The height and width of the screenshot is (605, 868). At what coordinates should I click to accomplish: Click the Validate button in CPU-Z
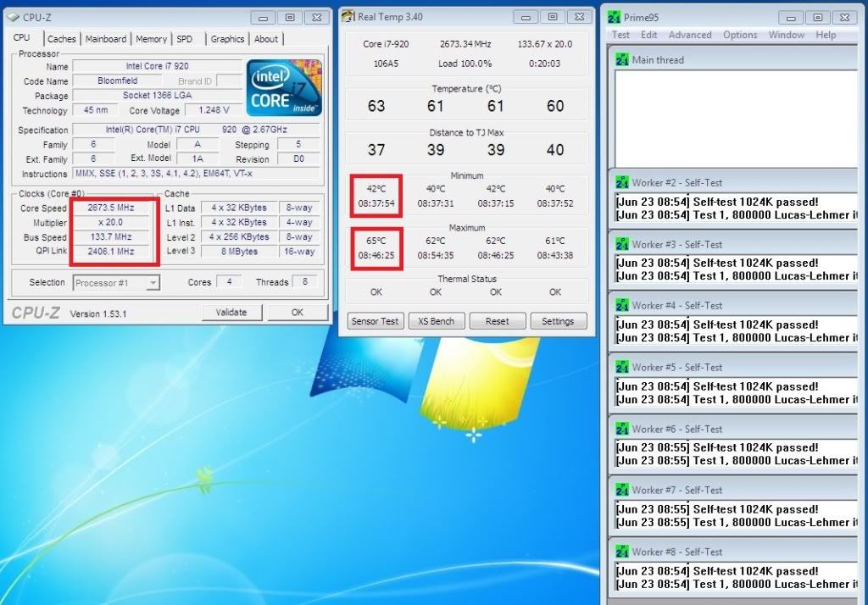tap(231, 312)
